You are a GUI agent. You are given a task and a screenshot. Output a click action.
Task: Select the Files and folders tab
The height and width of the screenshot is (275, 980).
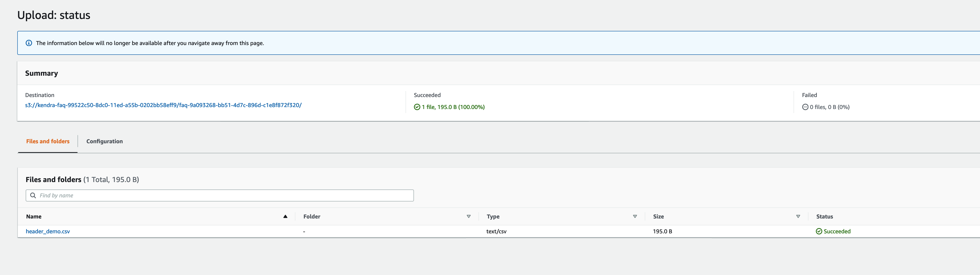[x=48, y=141]
